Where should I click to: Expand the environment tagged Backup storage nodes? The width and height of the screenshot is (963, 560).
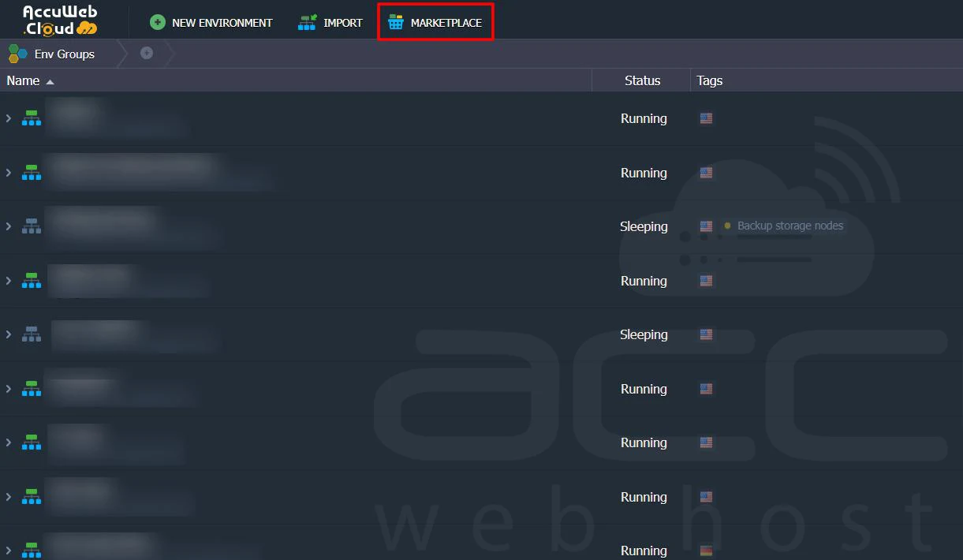tap(9, 226)
